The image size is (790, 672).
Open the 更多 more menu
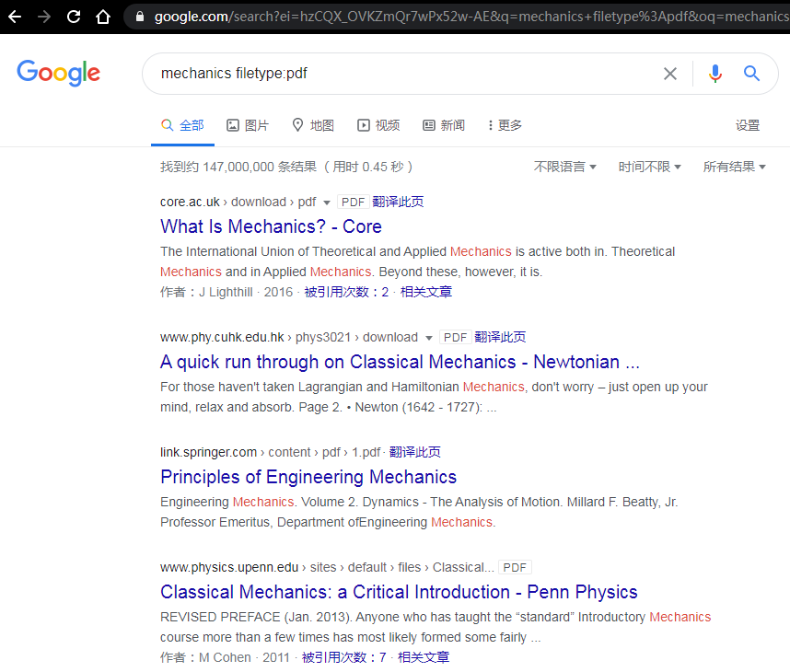click(x=505, y=125)
